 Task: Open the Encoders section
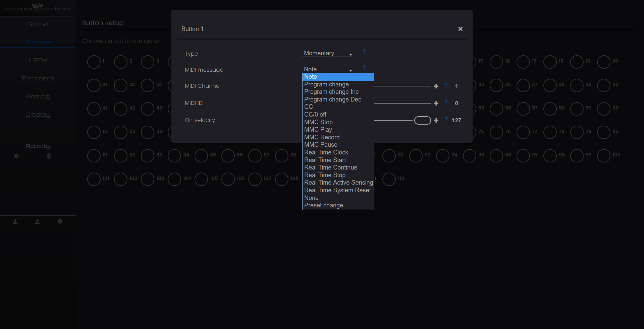click(38, 78)
